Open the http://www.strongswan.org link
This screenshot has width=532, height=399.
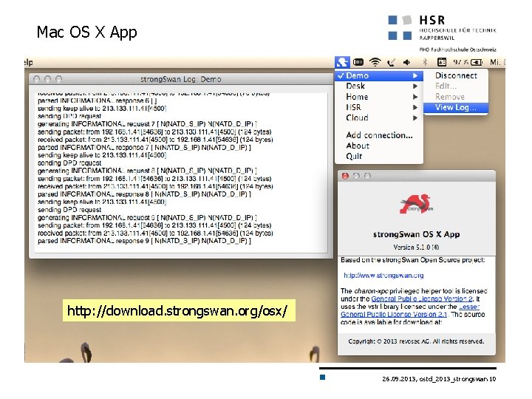383,276
